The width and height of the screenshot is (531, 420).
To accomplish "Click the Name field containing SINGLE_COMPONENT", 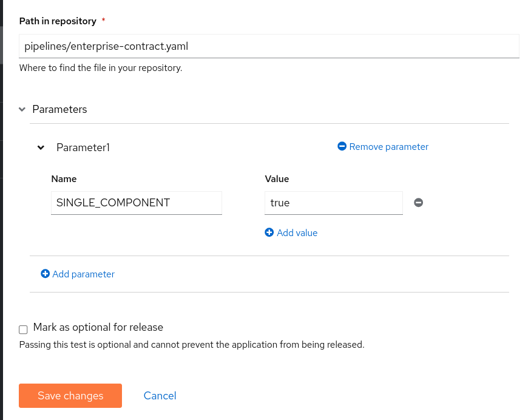I will 136,203.
